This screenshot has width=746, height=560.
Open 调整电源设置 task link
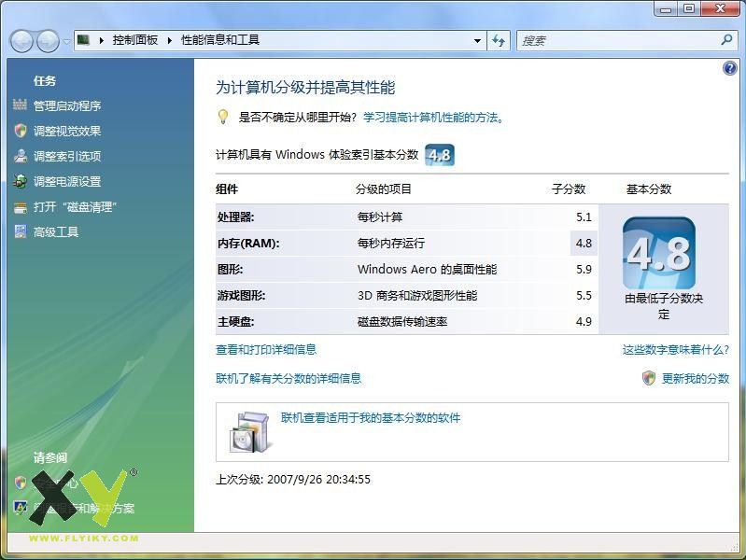tap(67, 181)
